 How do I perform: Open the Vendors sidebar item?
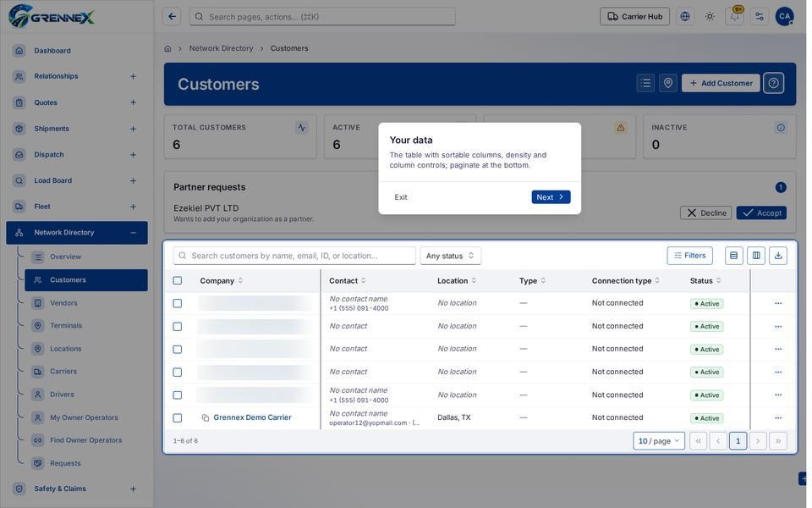pyautogui.click(x=63, y=303)
